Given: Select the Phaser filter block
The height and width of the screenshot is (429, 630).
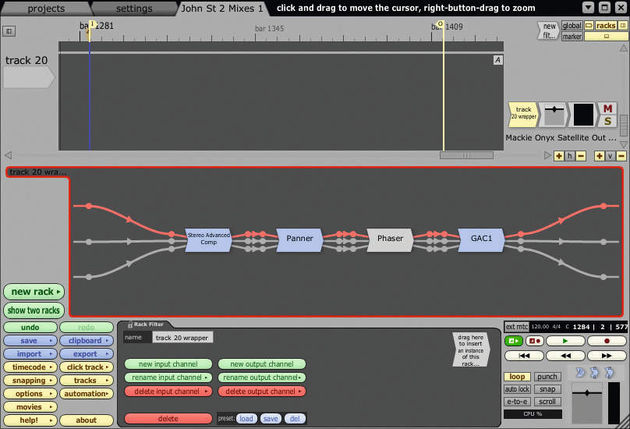Looking at the screenshot, I should tap(390, 240).
